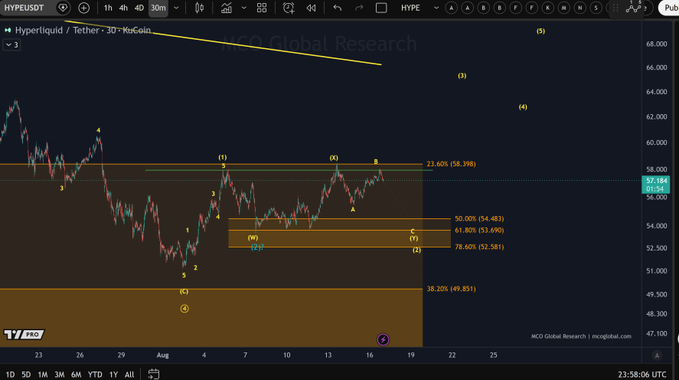Expand the chevron next to Indicators

click(244, 8)
